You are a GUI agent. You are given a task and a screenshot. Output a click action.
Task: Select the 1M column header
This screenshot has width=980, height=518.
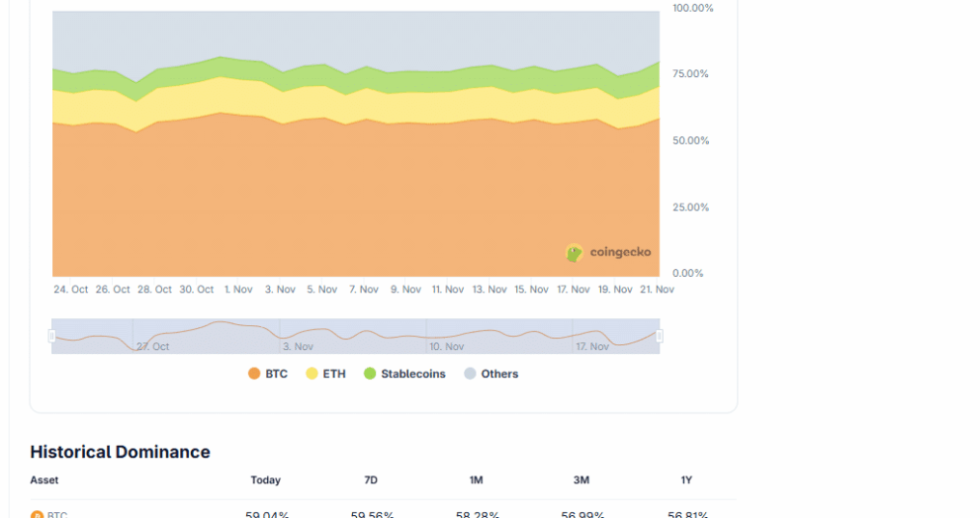tap(476, 480)
